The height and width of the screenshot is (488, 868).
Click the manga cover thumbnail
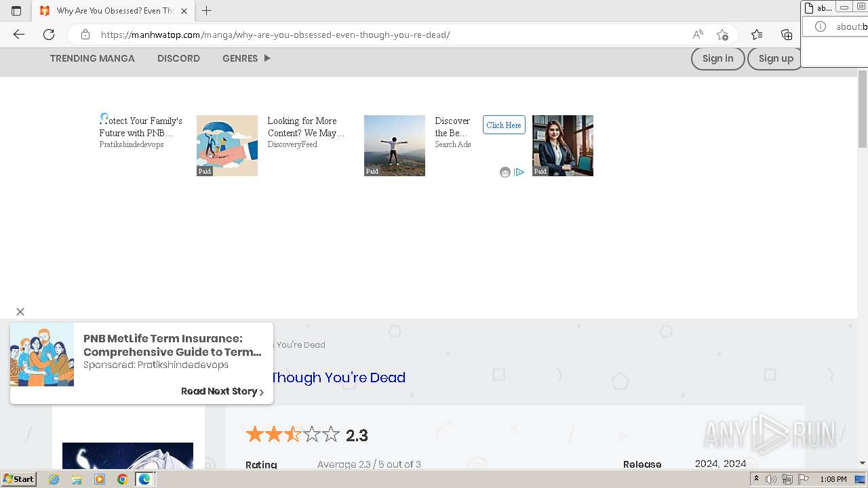[127, 455]
